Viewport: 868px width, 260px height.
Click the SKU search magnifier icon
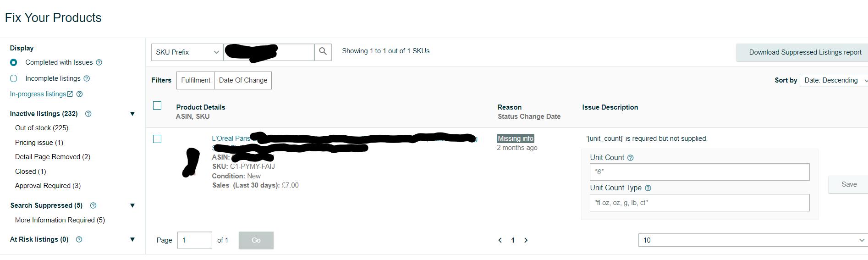click(323, 52)
